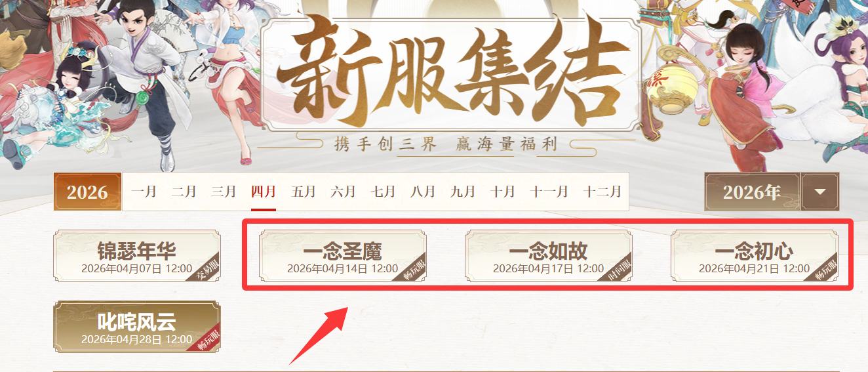The height and width of the screenshot is (372, 868).
Task: Expand the year dropdown arrow
Action: click(x=820, y=192)
